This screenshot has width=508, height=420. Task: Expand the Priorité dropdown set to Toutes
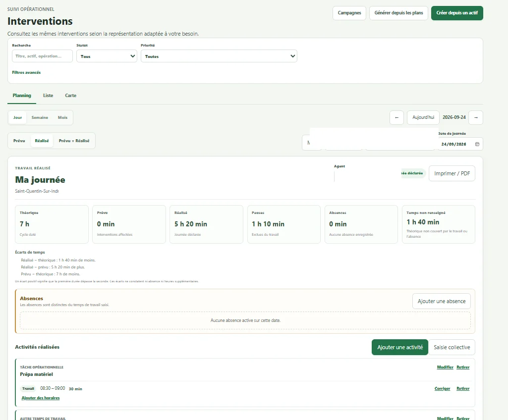coord(219,56)
